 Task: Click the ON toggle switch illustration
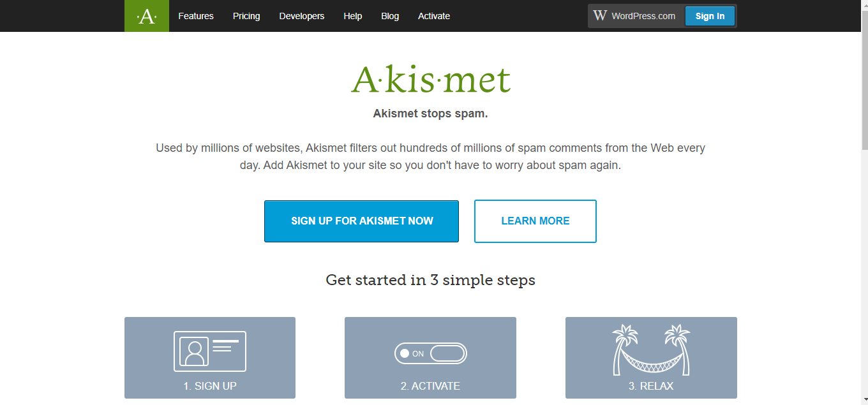click(431, 353)
